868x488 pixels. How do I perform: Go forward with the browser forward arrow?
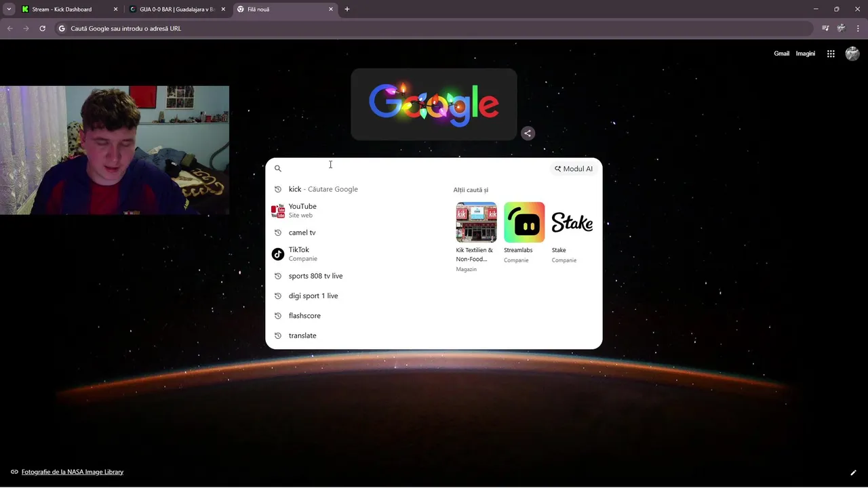tap(26, 28)
